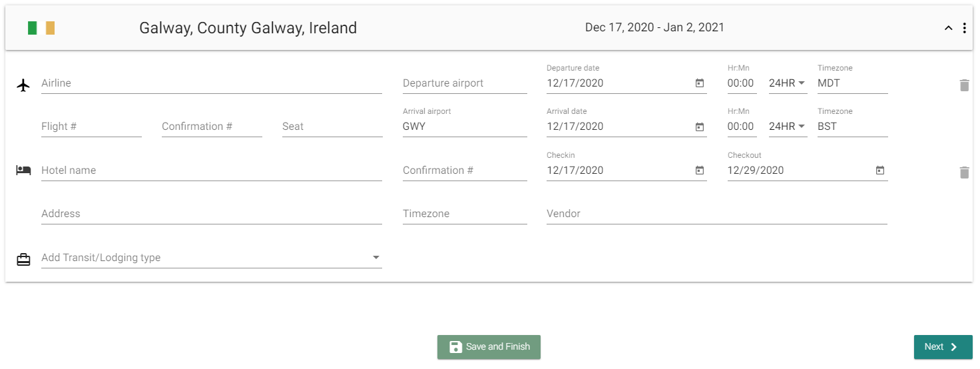Open calendar picker for Checkin date
This screenshot has height=369, width=980.
700,171
